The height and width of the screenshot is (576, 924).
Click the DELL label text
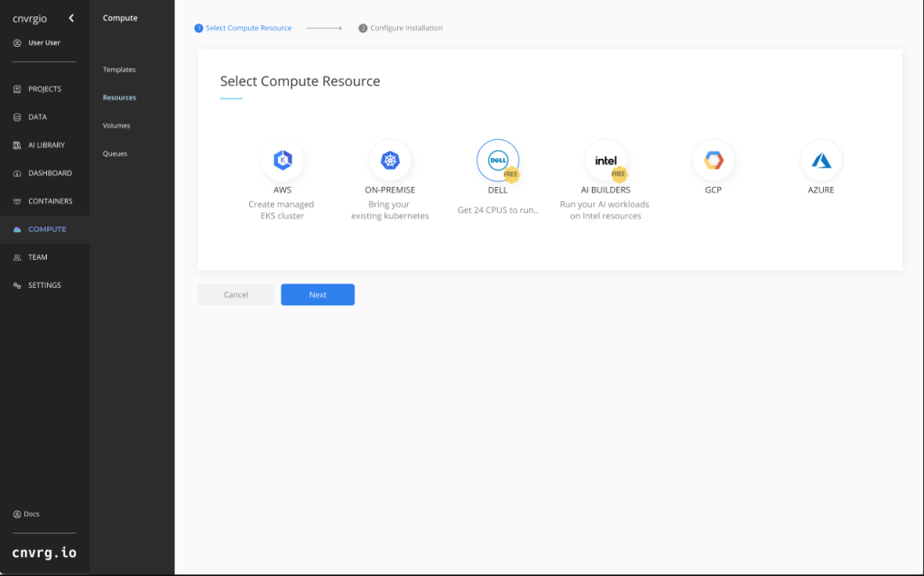(498, 190)
